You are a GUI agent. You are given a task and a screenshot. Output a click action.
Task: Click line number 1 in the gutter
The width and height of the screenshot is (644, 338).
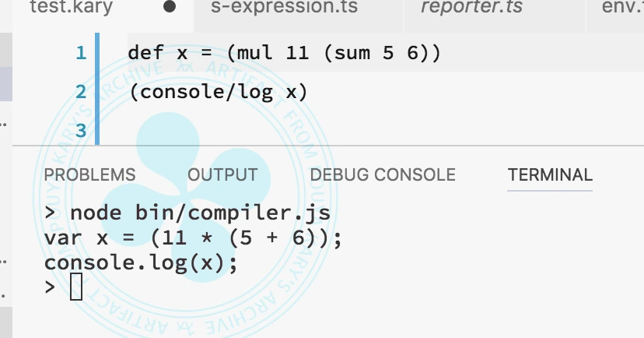pyautogui.click(x=81, y=54)
